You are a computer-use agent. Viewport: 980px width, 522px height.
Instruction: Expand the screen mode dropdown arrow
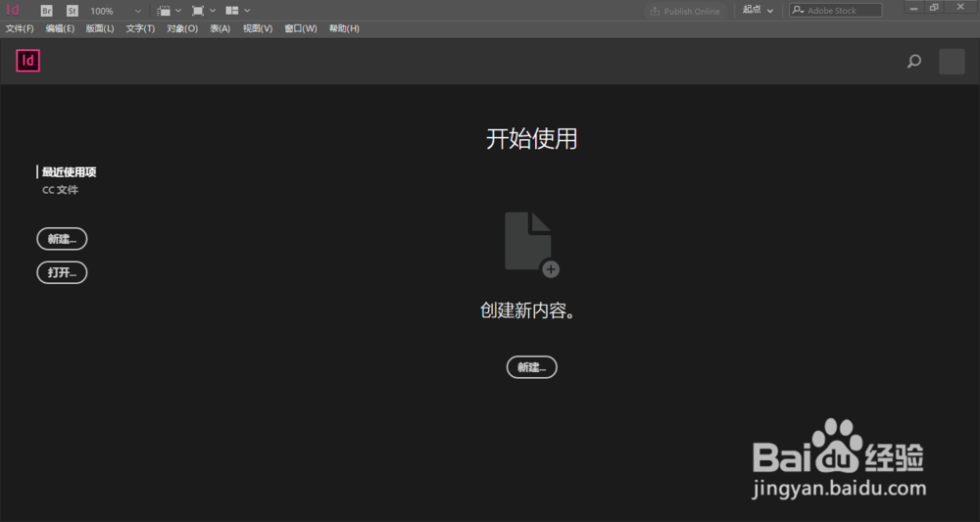click(x=213, y=11)
